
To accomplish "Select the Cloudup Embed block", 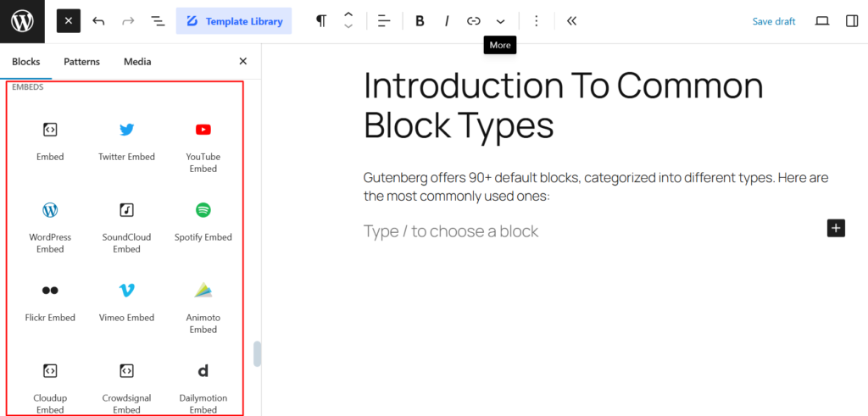I will click(x=50, y=387).
